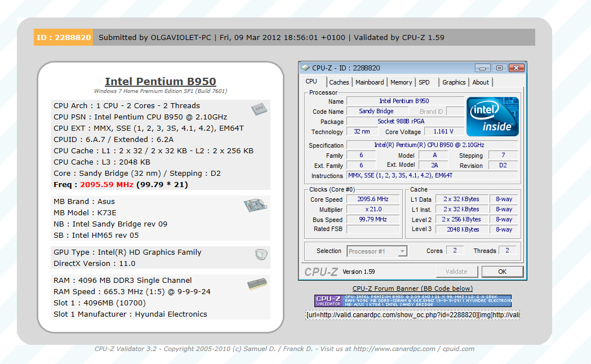Open the About tab
The height and width of the screenshot is (364, 591).
481,82
